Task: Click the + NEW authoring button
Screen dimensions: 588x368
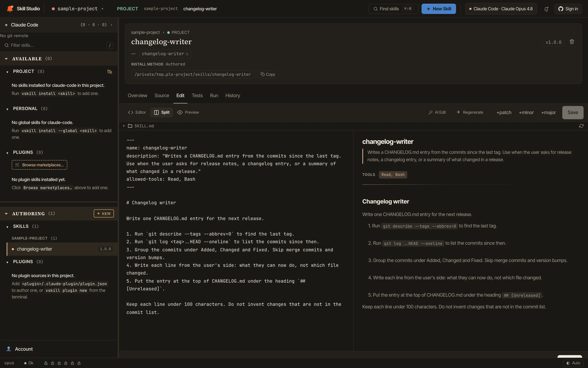Action: tap(104, 213)
